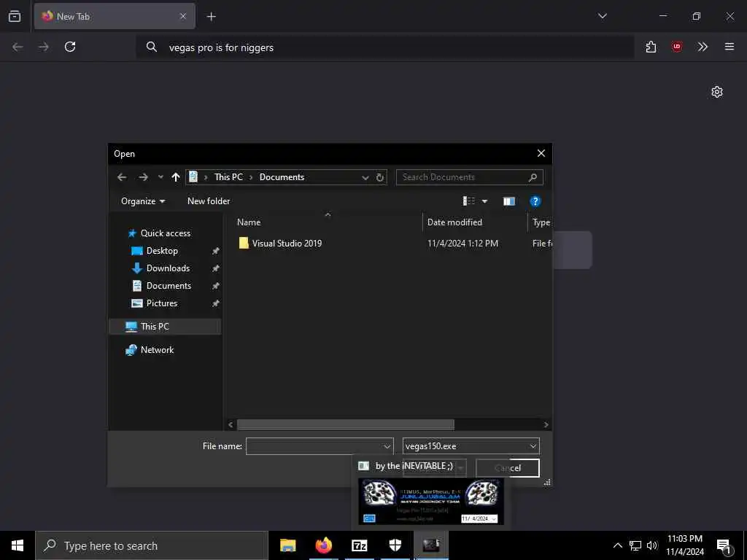The height and width of the screenshot is (560, 747).
Task: Change the file view layout icon
Action: pos(469,201)
